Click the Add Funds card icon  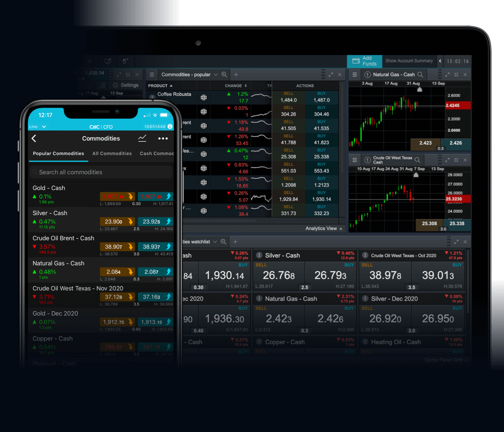(x=357, y=61)
